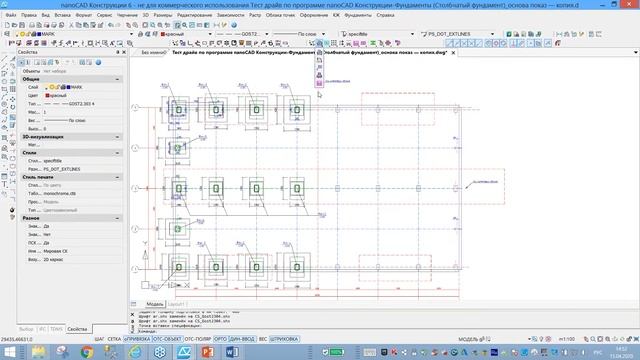Click the blue MARK layer color swatch in toolbar
Viewport: 640px width, 360px height.
[39, 34]
